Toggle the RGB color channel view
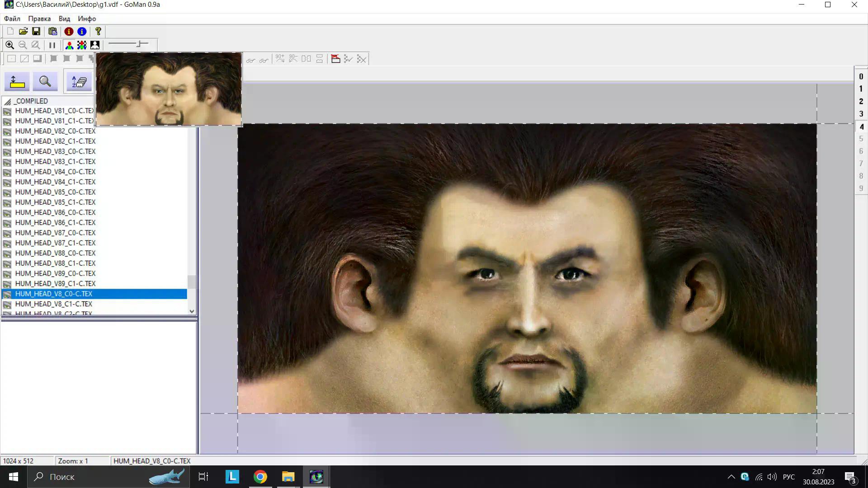 point(69,45)
